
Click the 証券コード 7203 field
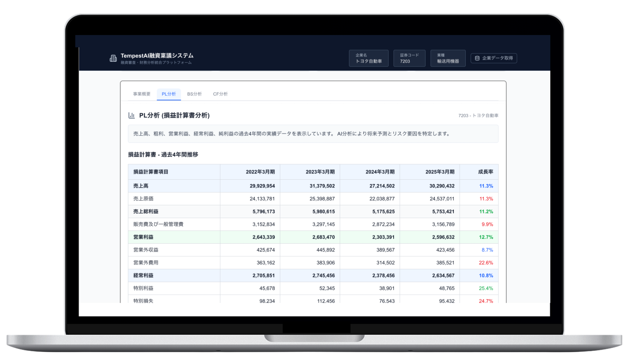409,58
